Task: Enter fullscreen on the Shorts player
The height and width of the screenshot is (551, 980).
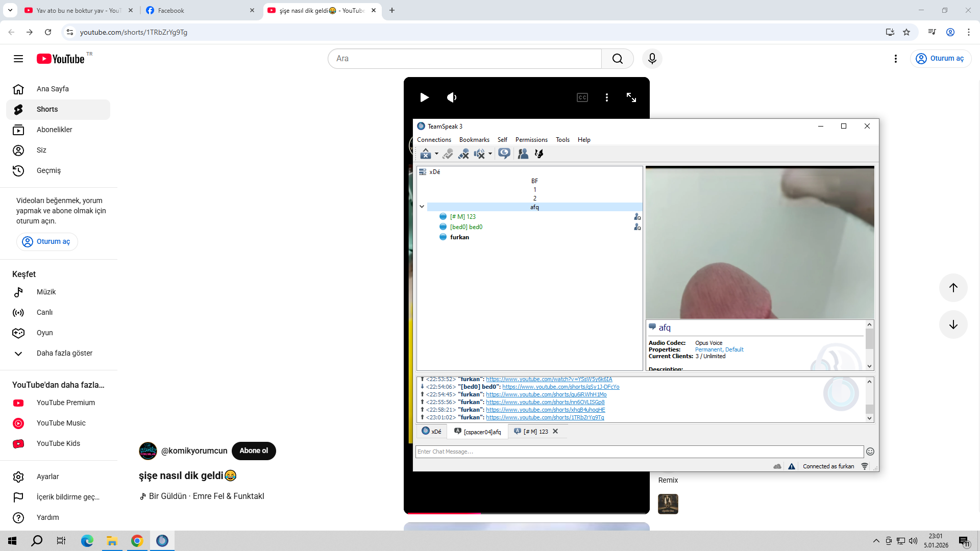Action: (x=631, y=97)
